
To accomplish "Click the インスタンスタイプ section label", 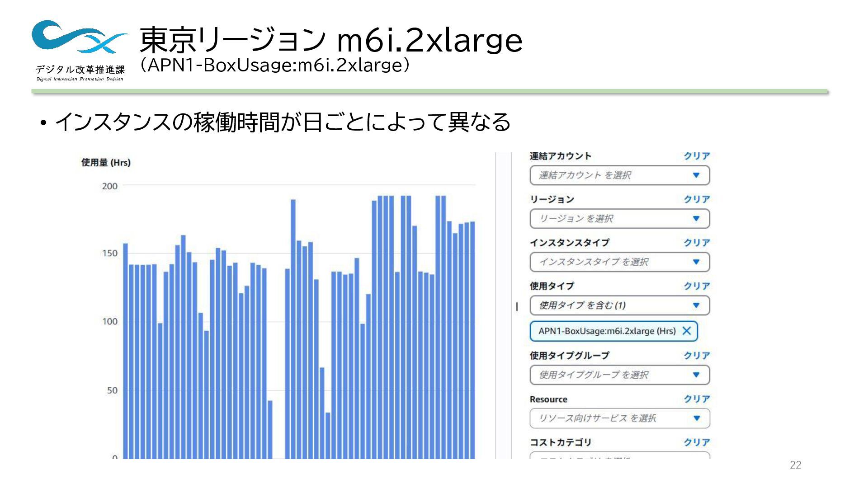I will point(570,243).
